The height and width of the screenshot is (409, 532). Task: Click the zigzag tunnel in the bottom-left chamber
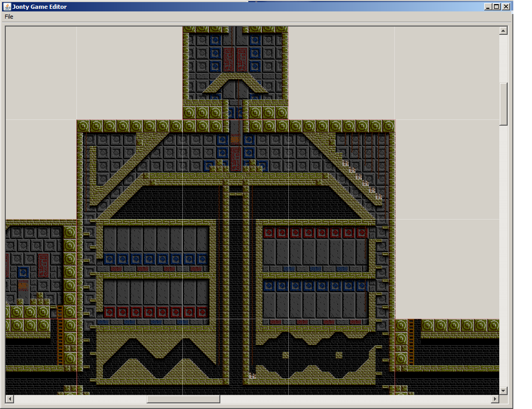point(156,358)
